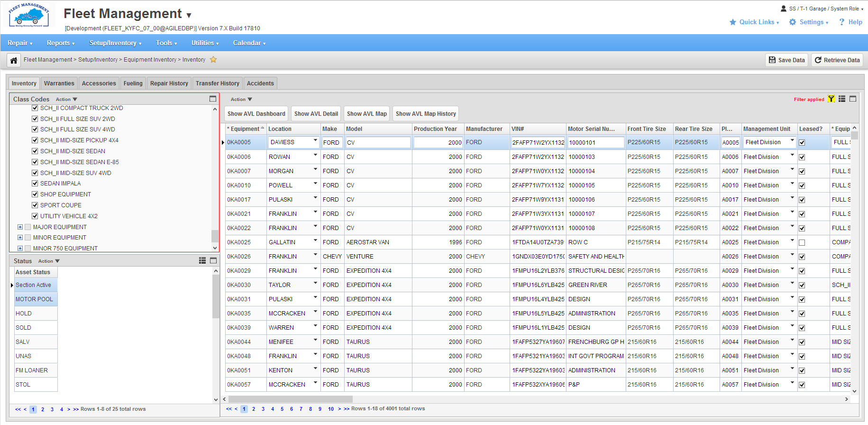
Task: Toggle Leased checkbox for 0KA0005
Action: click(802, 143)
